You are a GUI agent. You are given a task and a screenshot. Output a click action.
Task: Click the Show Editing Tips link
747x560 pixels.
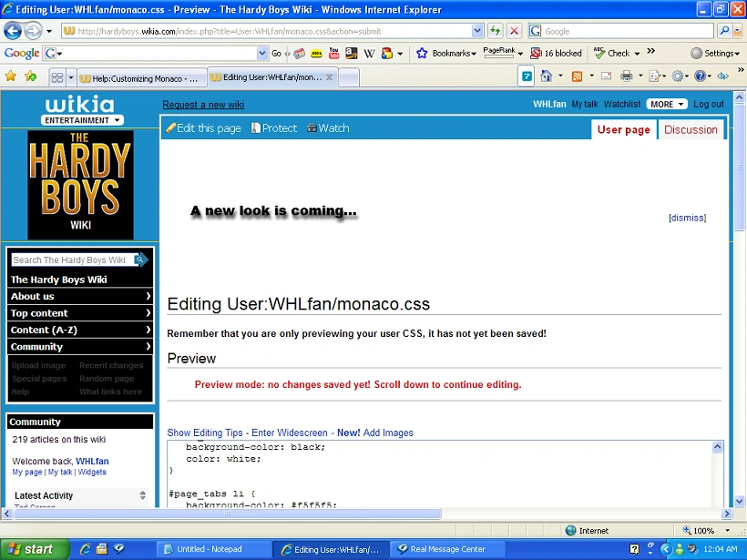205,433
